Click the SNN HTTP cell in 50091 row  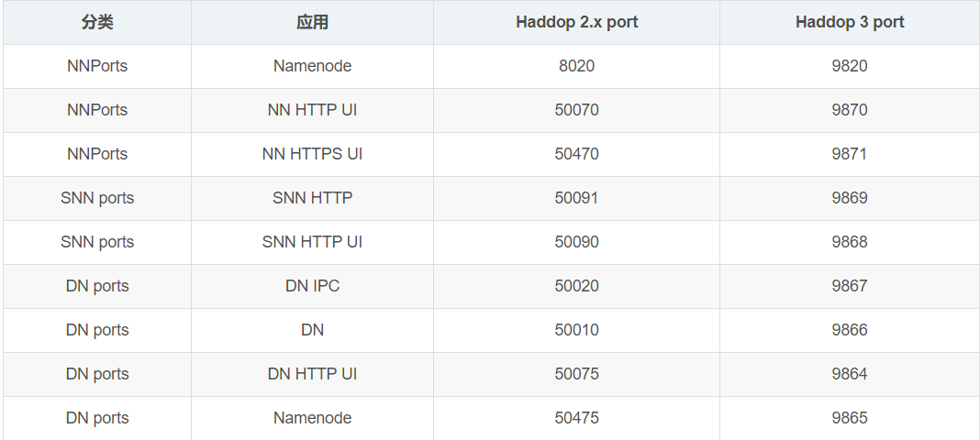pos(313,198)
